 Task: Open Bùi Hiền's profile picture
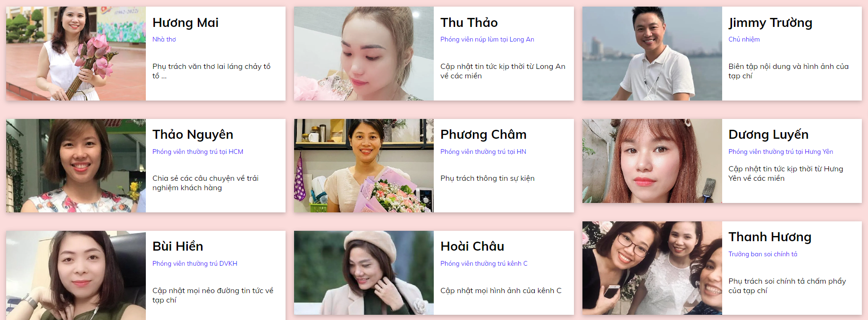coord(76,275)
